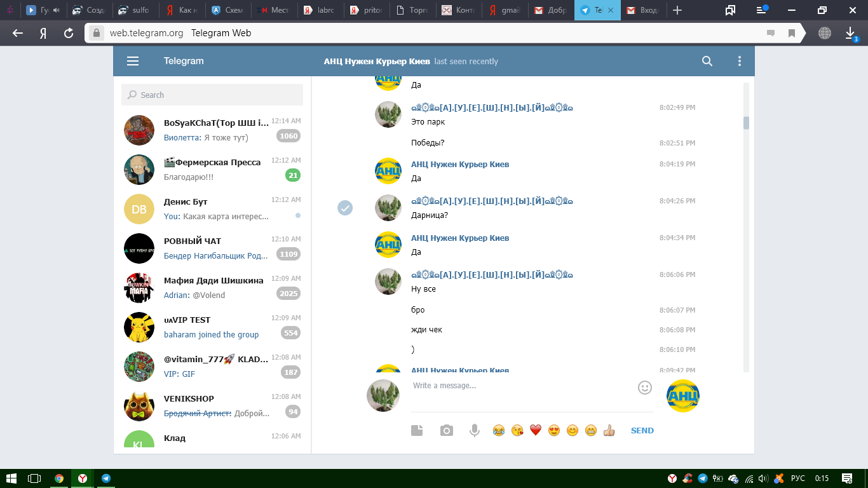Toggle the selection checkmark beside the Дарница? message
This screenshot has height=488, width=868.
tap(345, 208)
